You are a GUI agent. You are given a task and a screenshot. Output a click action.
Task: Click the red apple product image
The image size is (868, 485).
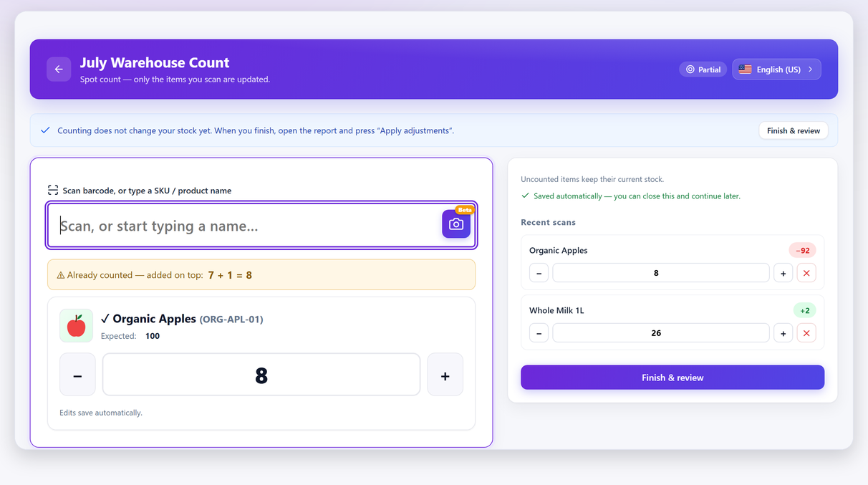click(x=76, y=326)
